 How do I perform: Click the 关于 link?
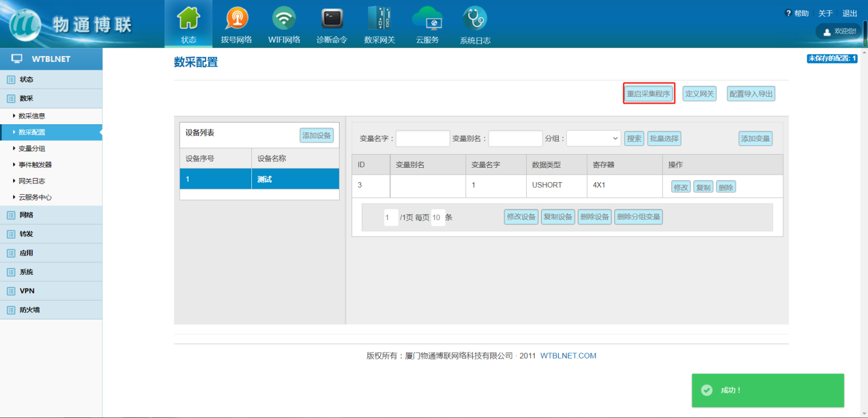(826, 13)
